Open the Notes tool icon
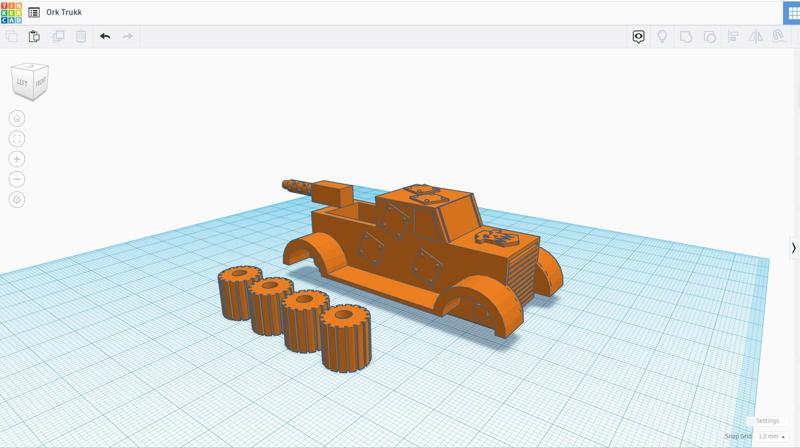 click(638, 37)
